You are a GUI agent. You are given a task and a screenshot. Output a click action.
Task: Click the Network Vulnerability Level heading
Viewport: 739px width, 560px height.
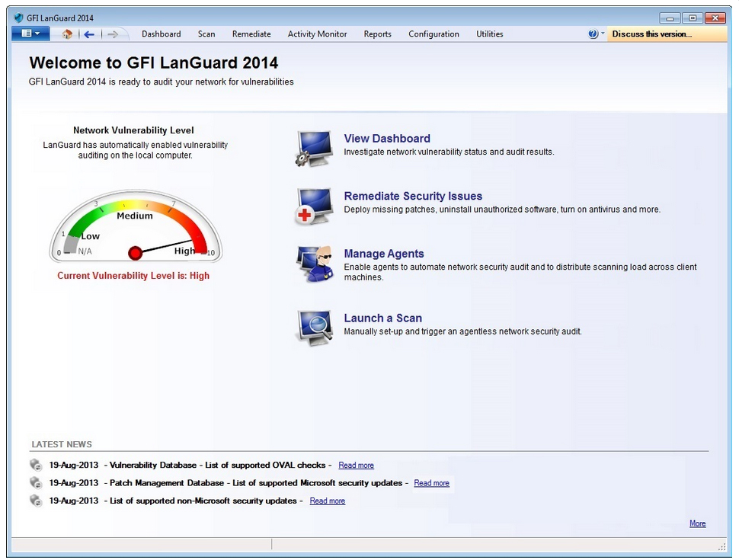[133, 130]
